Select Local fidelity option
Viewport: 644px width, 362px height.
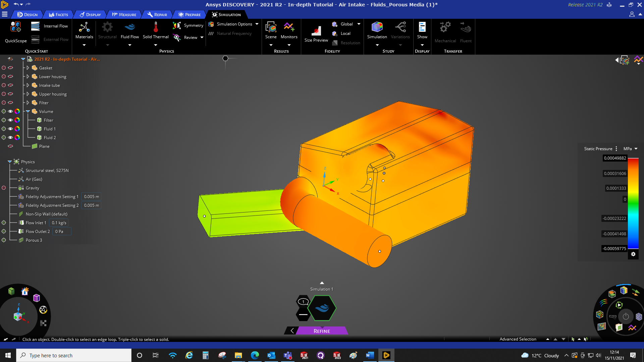[341, 34]
